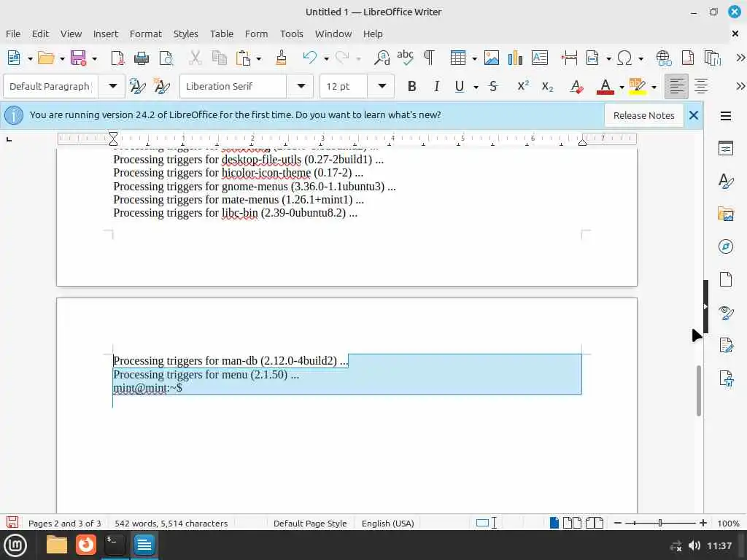The image size is (747, 560).
Task: Expand the paragraph style dropdown
Action: (x=112, y=86)
